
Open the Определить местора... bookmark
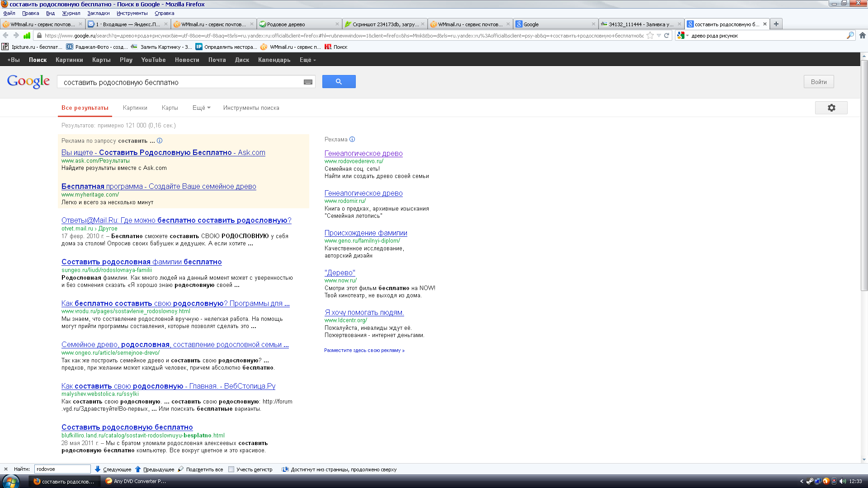pyautogui.click(x=226, y=47)
